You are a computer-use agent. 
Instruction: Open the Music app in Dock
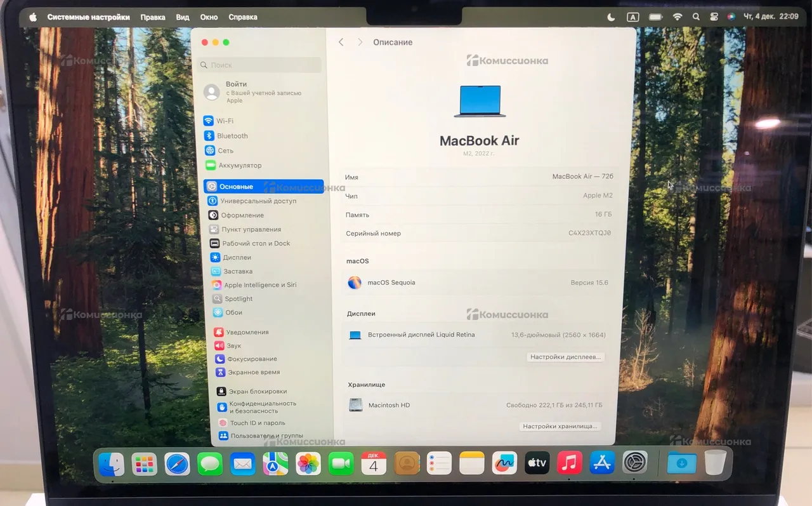point(570,463)
